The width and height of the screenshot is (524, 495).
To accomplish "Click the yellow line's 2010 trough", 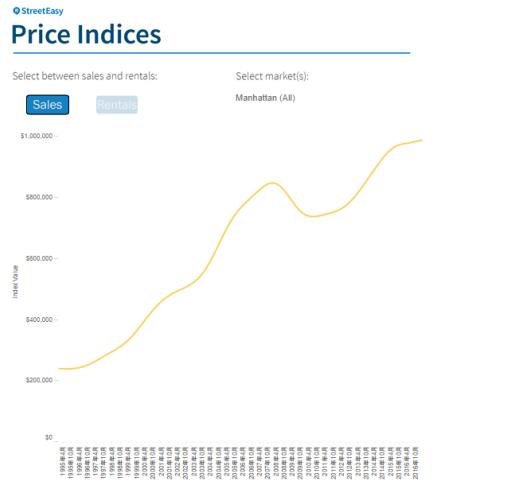I will (312, 216).
